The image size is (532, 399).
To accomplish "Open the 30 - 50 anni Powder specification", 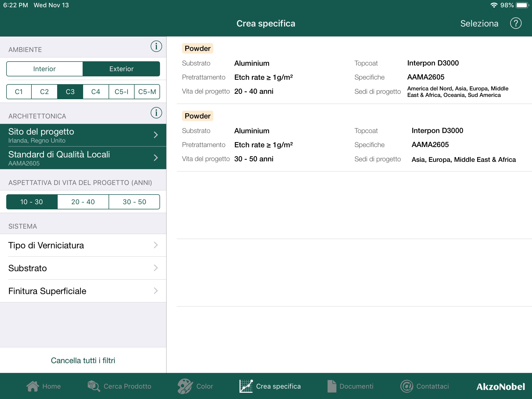I will coord(354,138).
